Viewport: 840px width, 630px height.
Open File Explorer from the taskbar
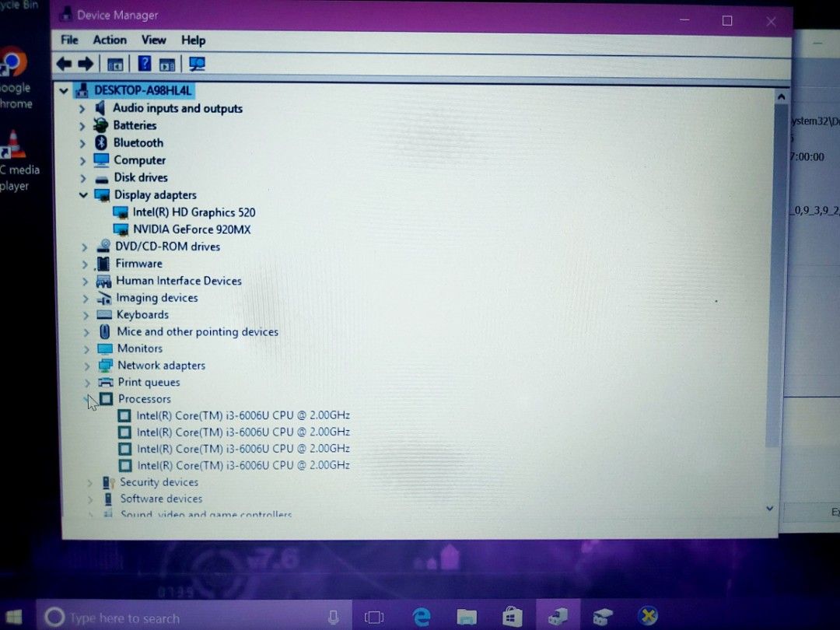tap(465, 616)
